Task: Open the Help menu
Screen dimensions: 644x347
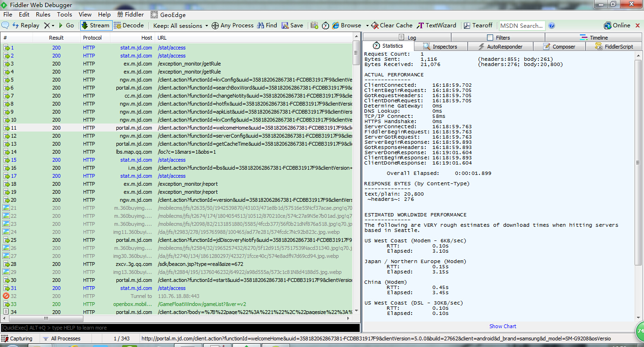Action: (x=104, y=15)
